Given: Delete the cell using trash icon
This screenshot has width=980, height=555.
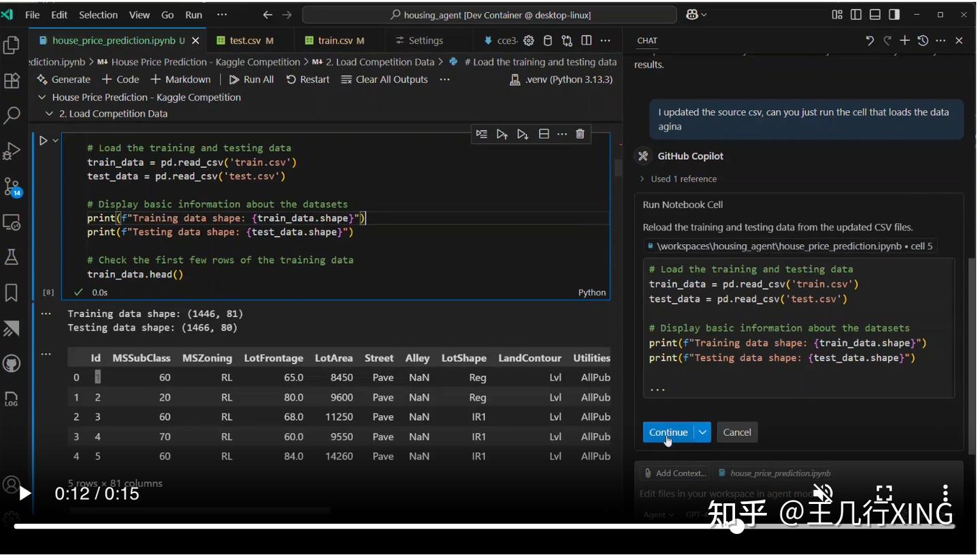Looking at the screenshot, I should click(x=580, y=134).
